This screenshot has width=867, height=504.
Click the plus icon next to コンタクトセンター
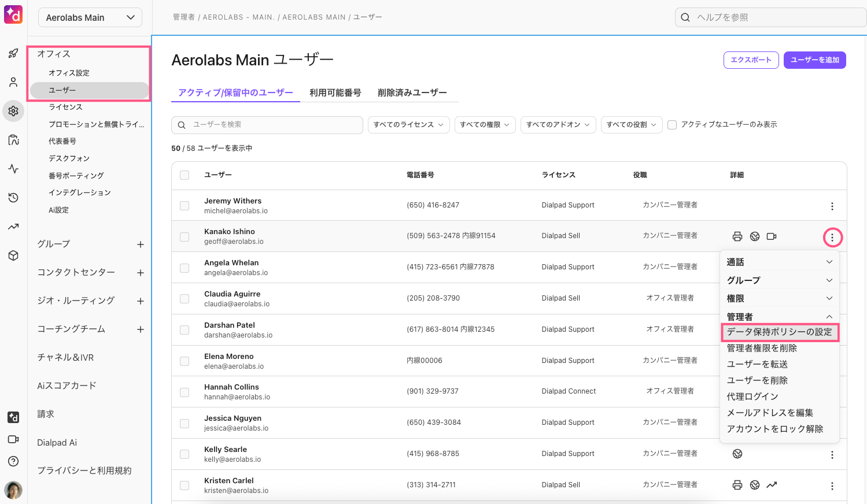141,273
